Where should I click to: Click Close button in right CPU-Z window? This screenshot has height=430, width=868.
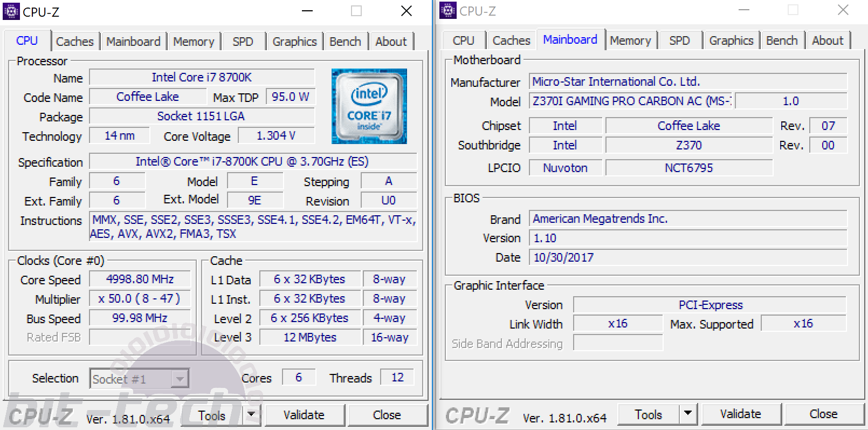coord(824,414)
